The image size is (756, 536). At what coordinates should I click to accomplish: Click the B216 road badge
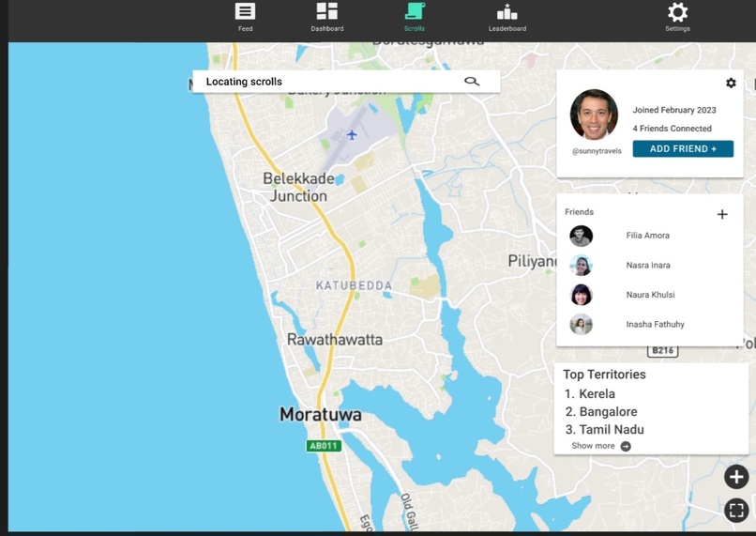point(662,351)
